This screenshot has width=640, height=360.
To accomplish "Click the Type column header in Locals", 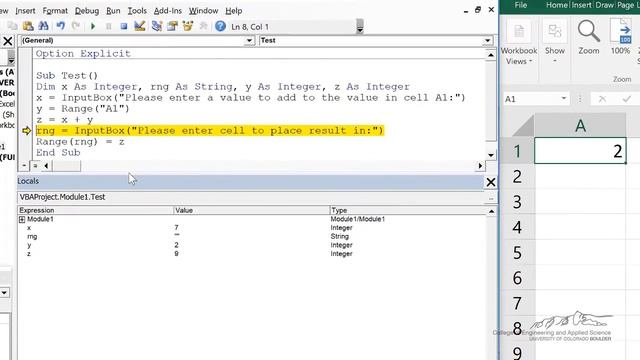I will click(408, 210).
